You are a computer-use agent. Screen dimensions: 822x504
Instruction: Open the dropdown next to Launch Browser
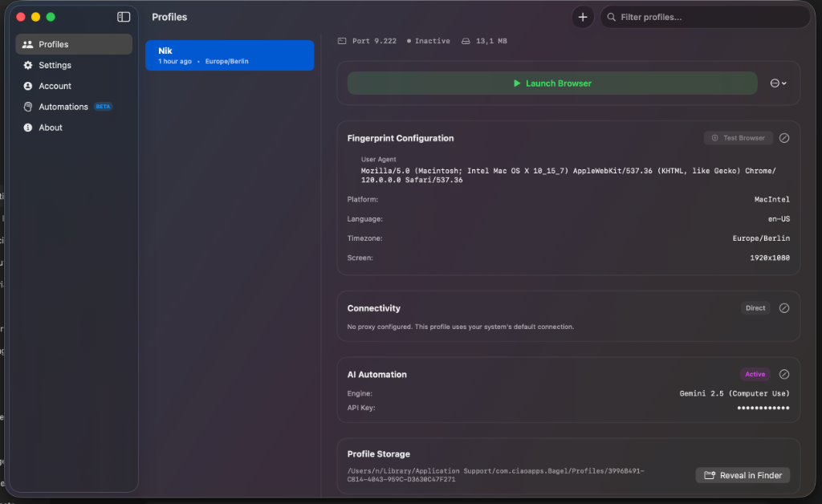[777, 83]
